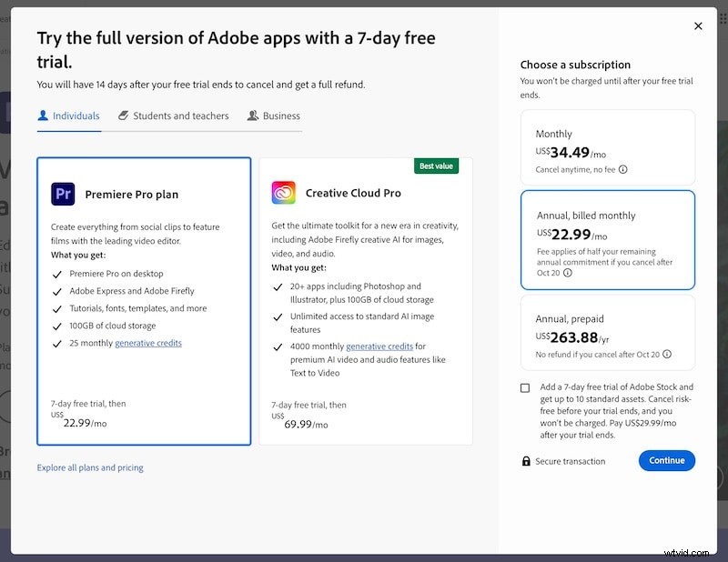
Task: Enable the Adobe Stock free trial checkbox
Action: tap(524, 387)
